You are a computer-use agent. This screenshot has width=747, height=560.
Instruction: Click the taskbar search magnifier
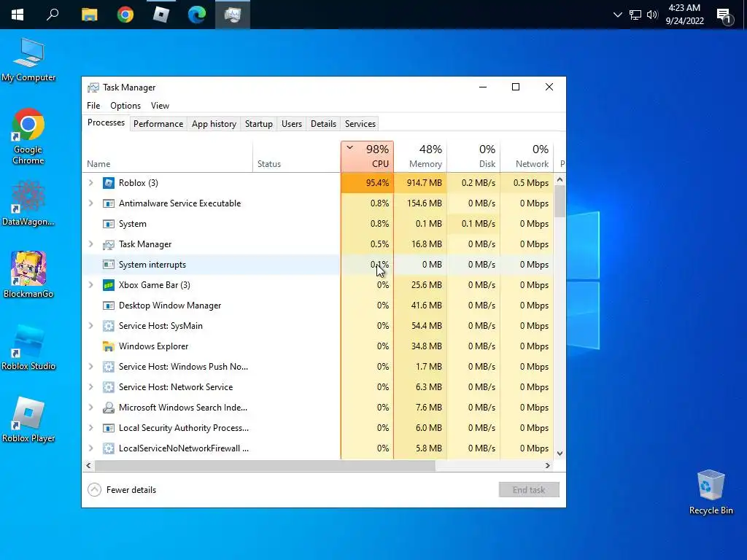click(x=53, y=15)
